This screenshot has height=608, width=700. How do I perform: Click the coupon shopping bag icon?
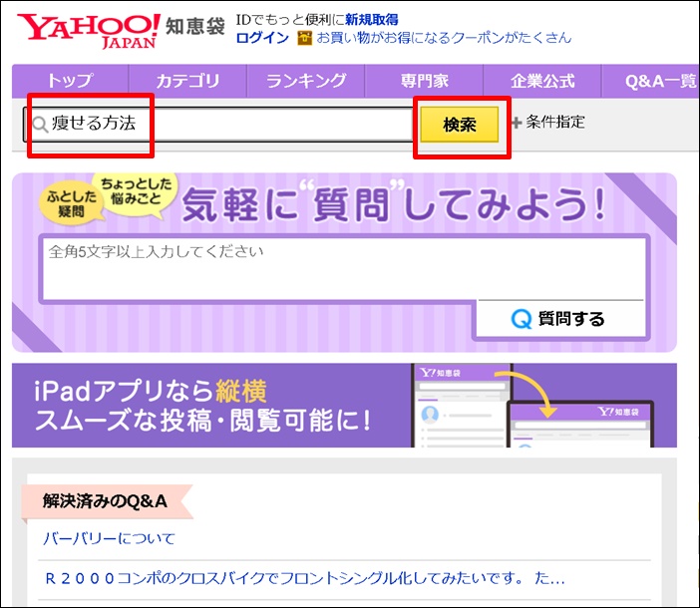[x=304, y=38]
